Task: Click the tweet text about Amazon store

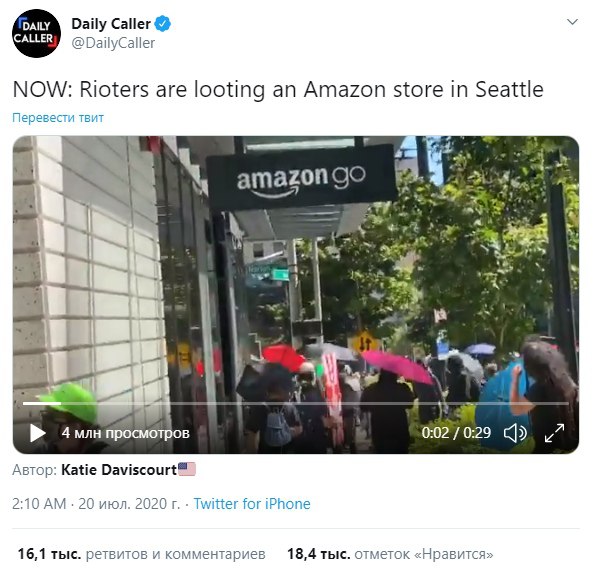Action: click(x=278, y=90)
